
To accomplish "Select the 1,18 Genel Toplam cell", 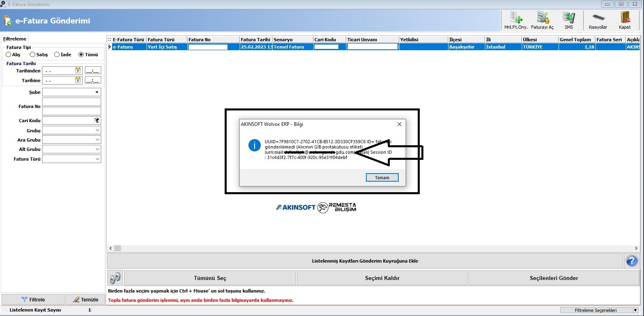I will [577, 47].
